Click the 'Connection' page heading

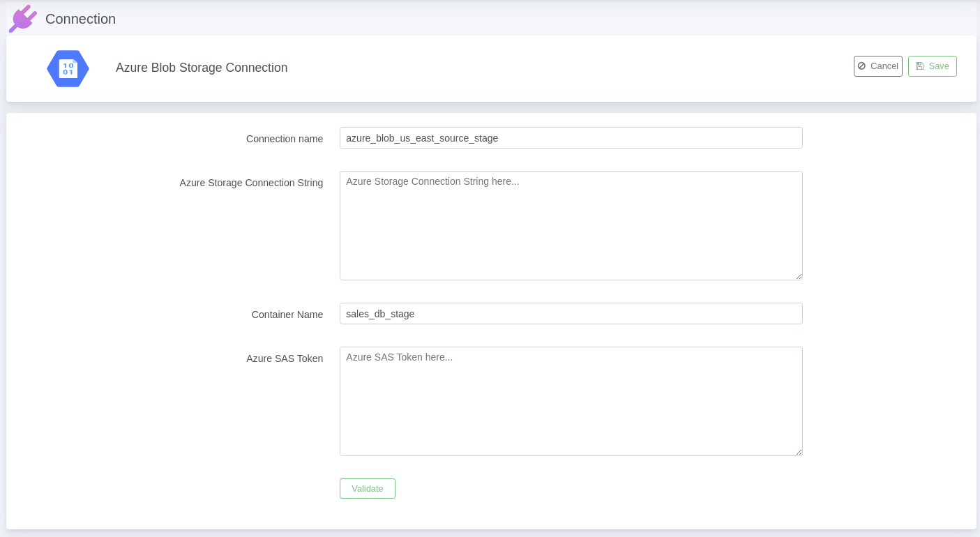[80, 19]
